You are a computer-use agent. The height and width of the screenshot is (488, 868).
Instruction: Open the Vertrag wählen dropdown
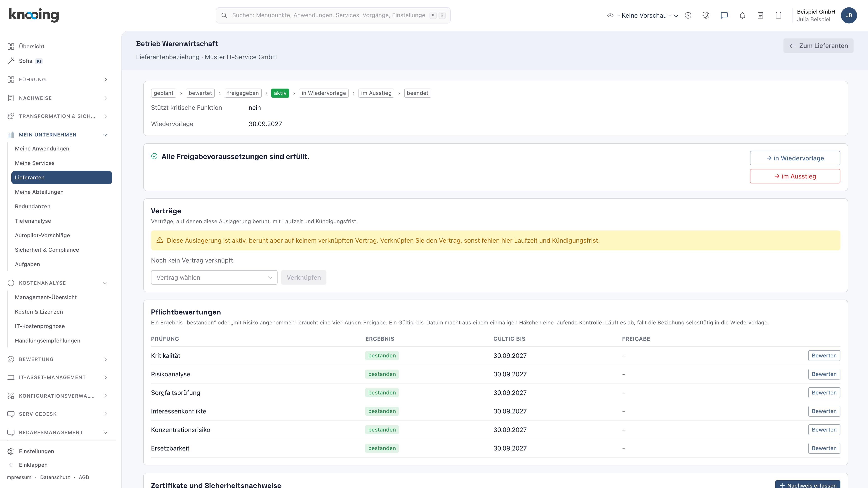214,277
